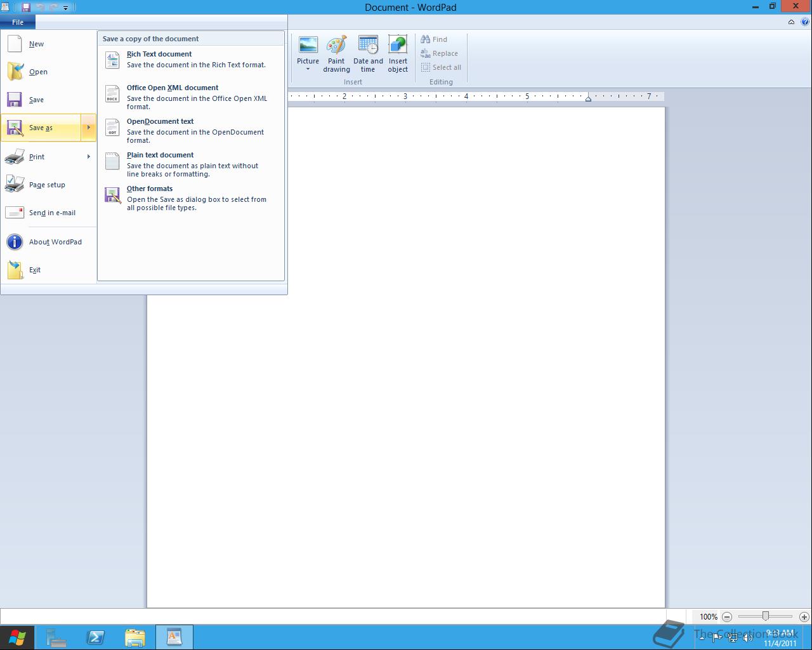This screenshot has width=812, height=650.
Task: Click the Send in e-mail envelope icon
Action: [14, 213]
